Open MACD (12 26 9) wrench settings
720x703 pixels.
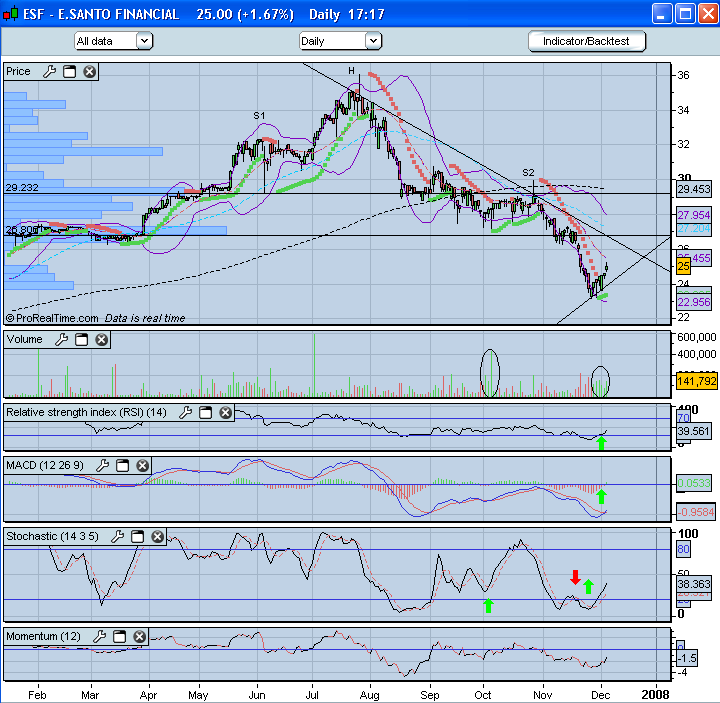[x=103, y=466]
